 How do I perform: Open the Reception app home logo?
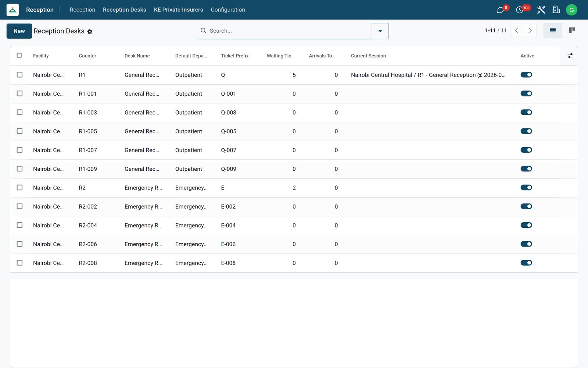click(12, 10)
